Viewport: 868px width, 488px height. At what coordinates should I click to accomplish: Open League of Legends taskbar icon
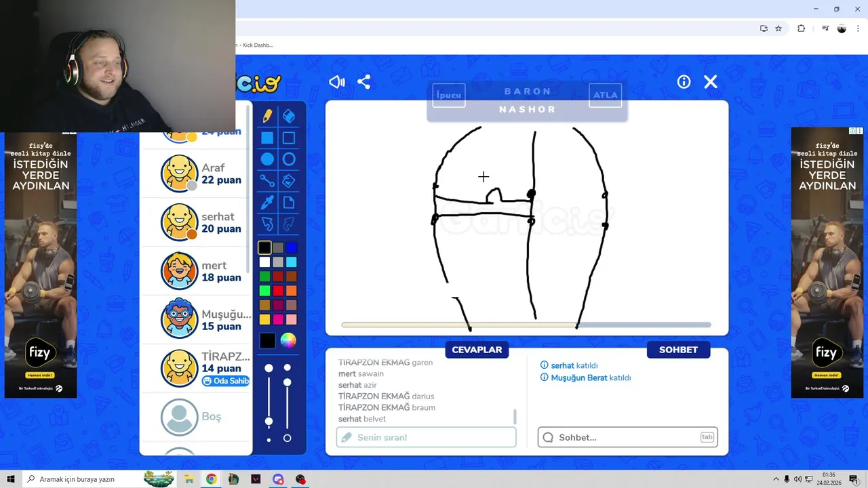point(233,479)
